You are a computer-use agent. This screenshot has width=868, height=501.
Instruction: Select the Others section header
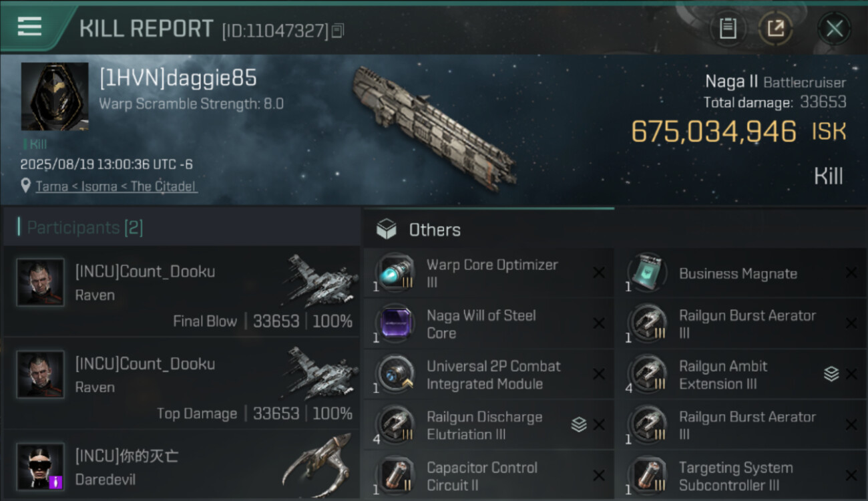point(434,230)
